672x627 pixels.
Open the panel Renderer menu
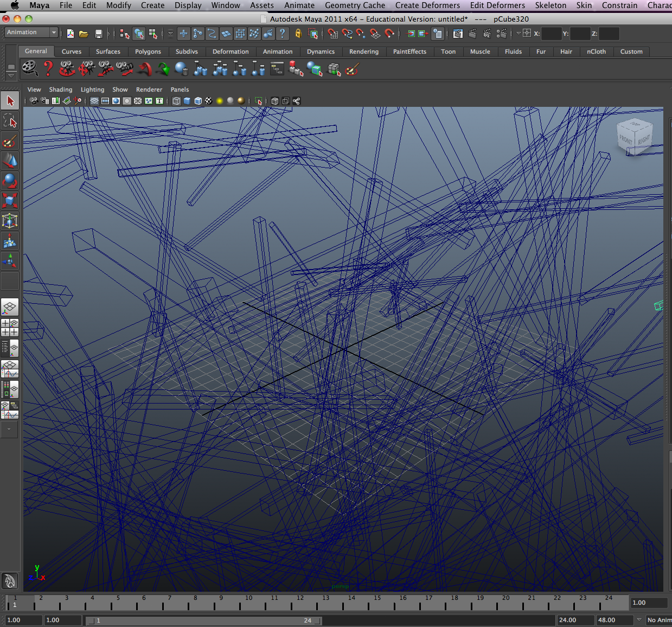click(x=149, y=89)
